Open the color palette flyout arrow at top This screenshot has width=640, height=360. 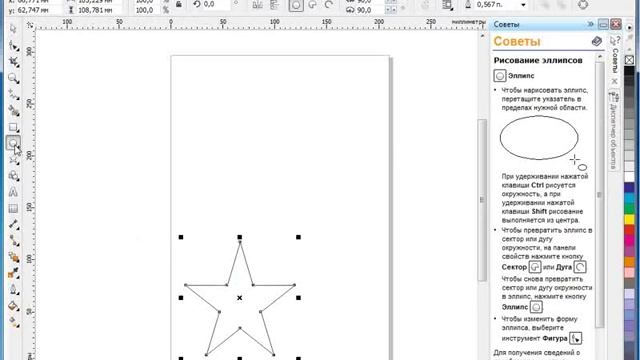coord(630,27)
